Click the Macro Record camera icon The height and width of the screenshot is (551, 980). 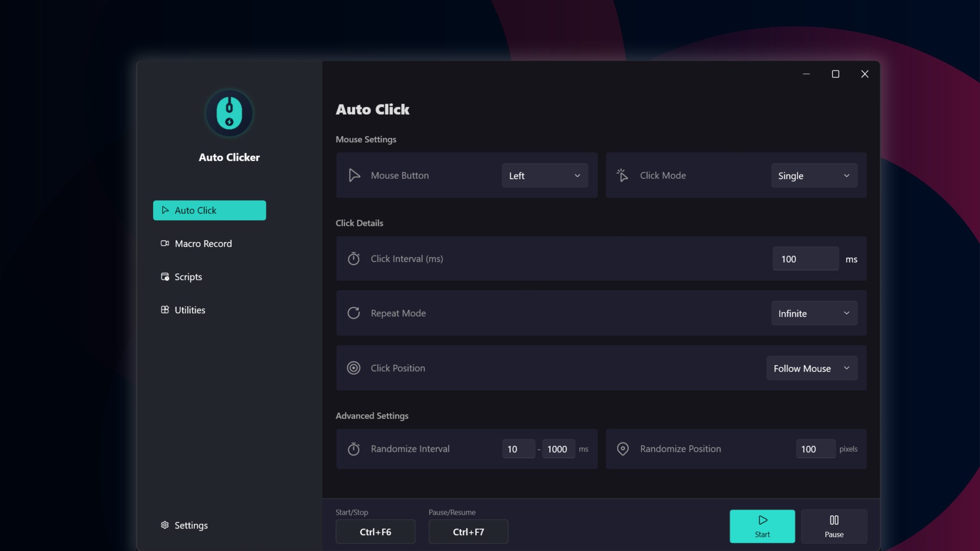(x=165, y=243)
